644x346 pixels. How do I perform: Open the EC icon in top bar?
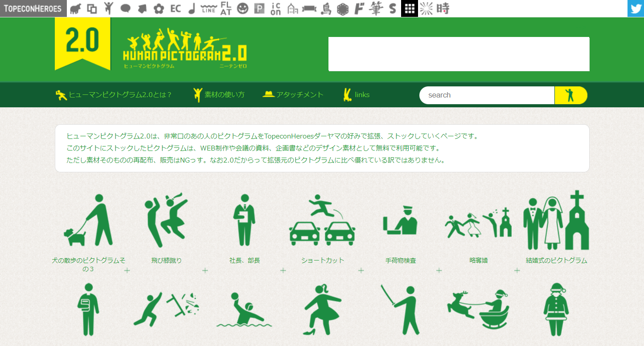(x=176, y=8)
